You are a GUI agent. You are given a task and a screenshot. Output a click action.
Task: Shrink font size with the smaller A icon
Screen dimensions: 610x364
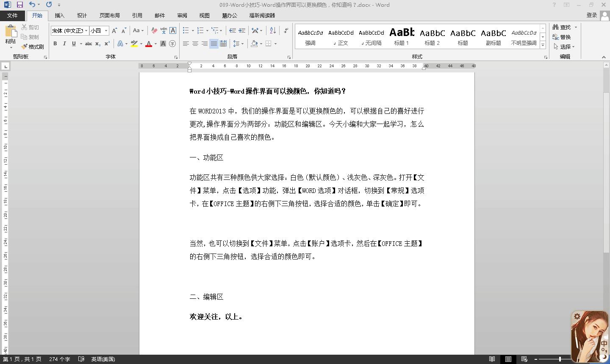(x=124, y=30)
